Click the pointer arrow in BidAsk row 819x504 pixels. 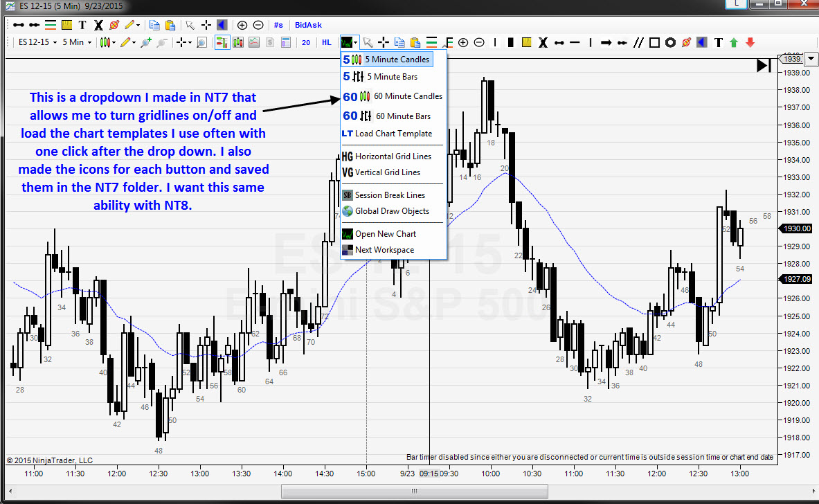pos(190,25)
